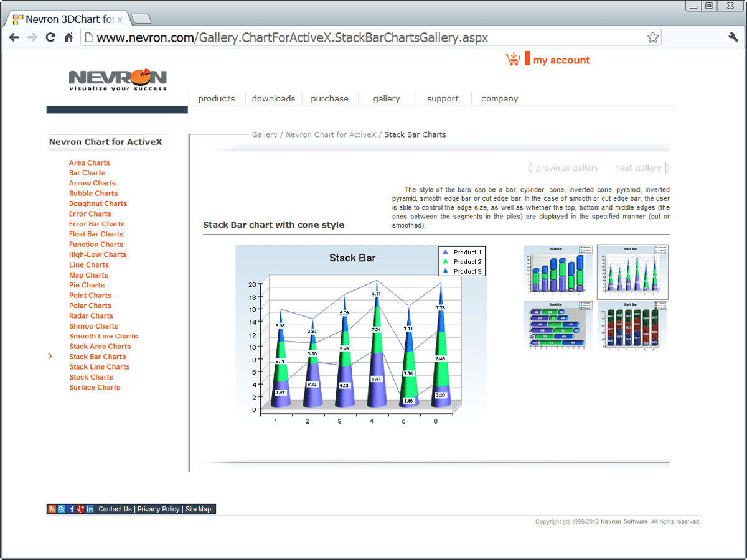
Task: Select the Google+ footer icon
Action: click(x=80, y=508)
